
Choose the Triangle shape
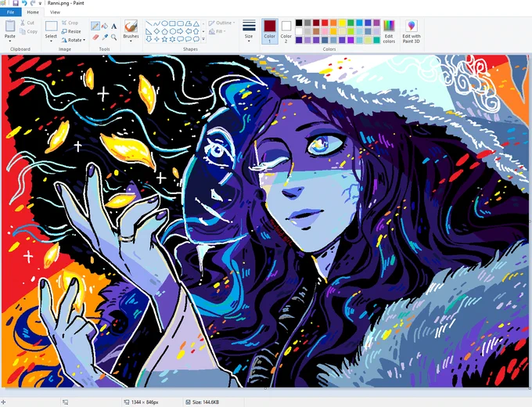tap(196, 23)
